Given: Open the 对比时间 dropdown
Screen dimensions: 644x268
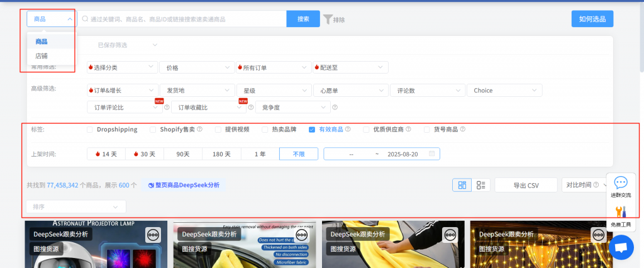Looking at the screenshot, I should coord(584,185).
